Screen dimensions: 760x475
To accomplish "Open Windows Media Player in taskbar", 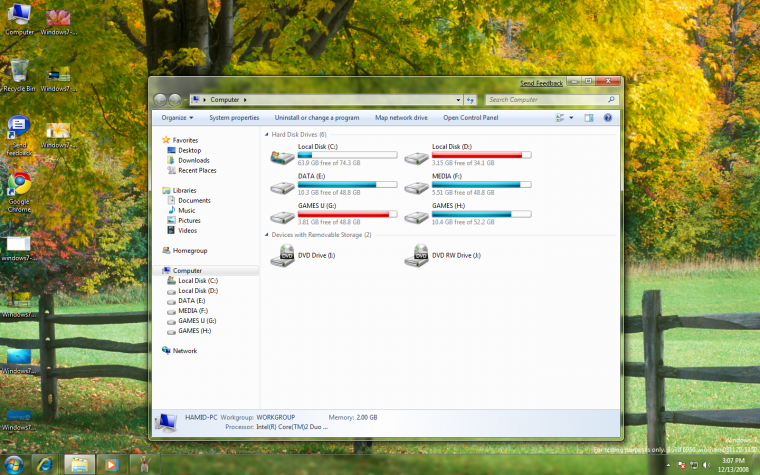I will [x=110, y=464].
